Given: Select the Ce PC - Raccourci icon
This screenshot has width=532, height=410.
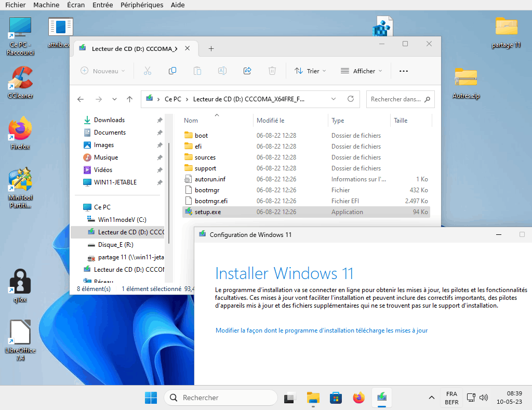Looking at the screenshot, I should (x=20, y=36).
